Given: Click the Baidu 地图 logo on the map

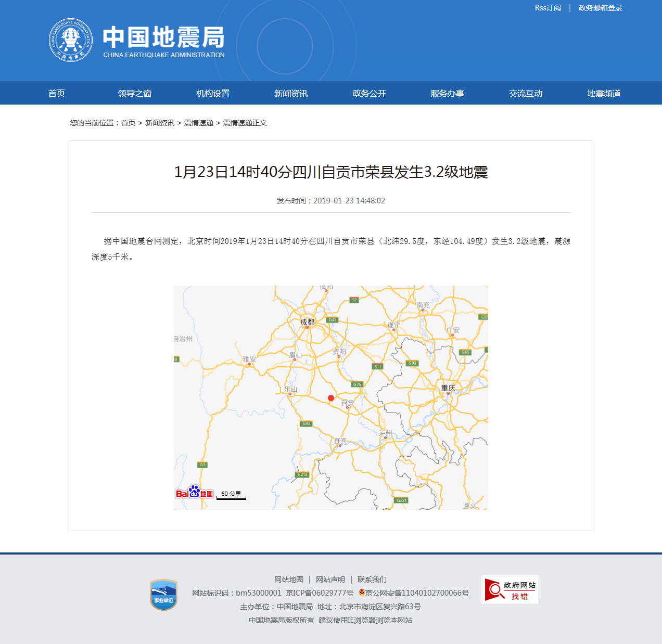Looking at the screenshot, I should (x=195, y=492).
